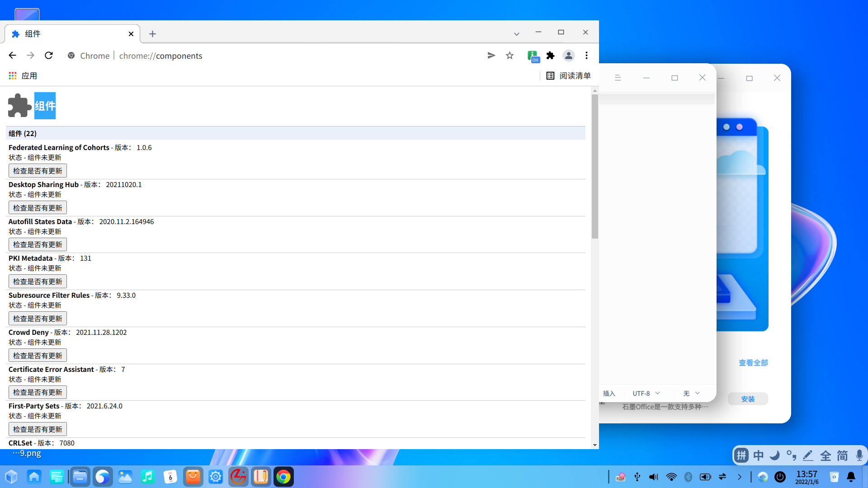The width and height of the screenshot is (868, 488).
Task: Check update for Federated Learning of Cohorts
Action: 38,171
